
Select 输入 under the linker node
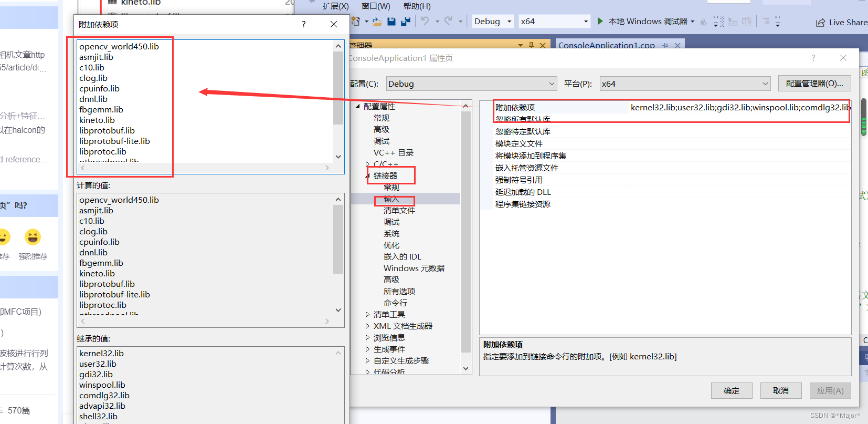(391, 199)
